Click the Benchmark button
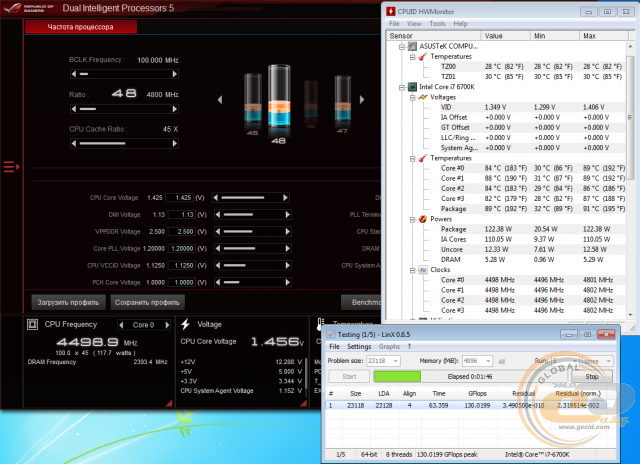 [361, 302]
